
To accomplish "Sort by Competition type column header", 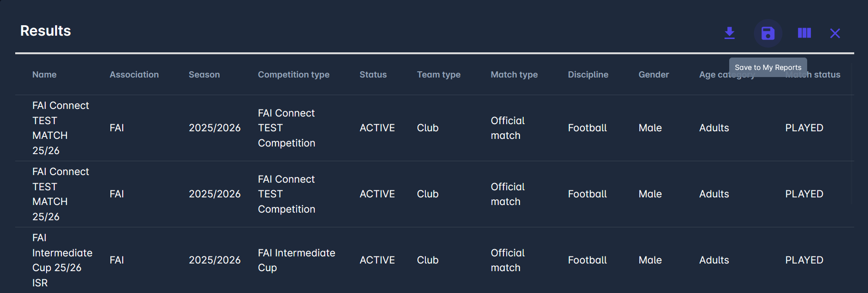I will click(293, 75).
